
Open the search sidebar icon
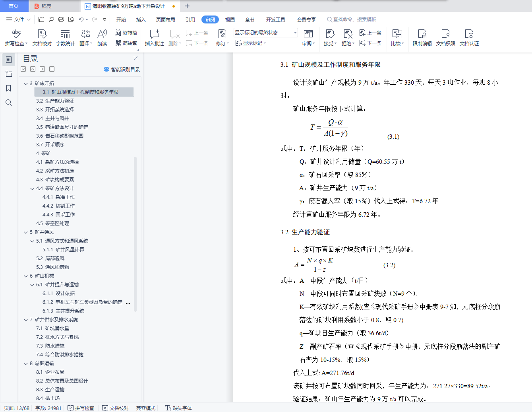coord(9,103)
